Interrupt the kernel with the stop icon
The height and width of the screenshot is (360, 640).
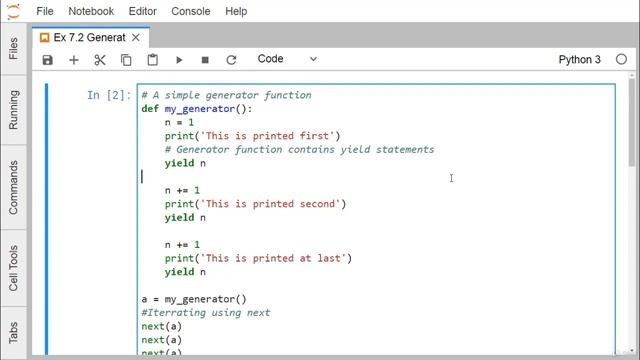205,60
